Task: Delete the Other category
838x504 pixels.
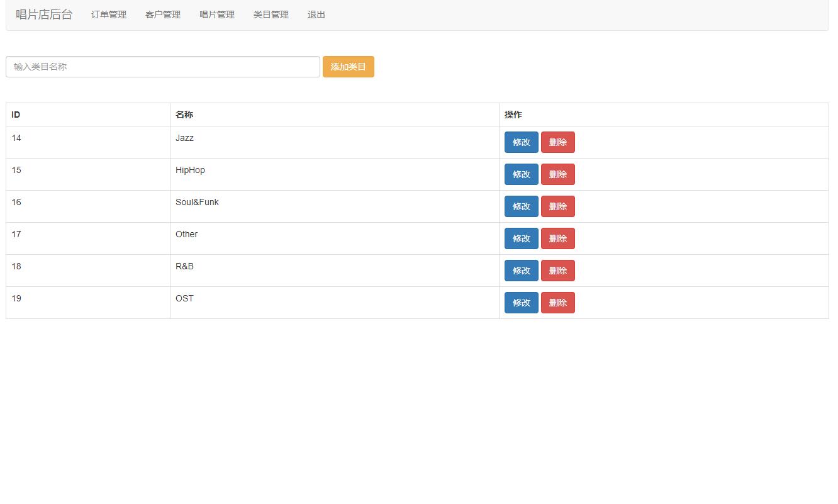Action: coord(558,238)
